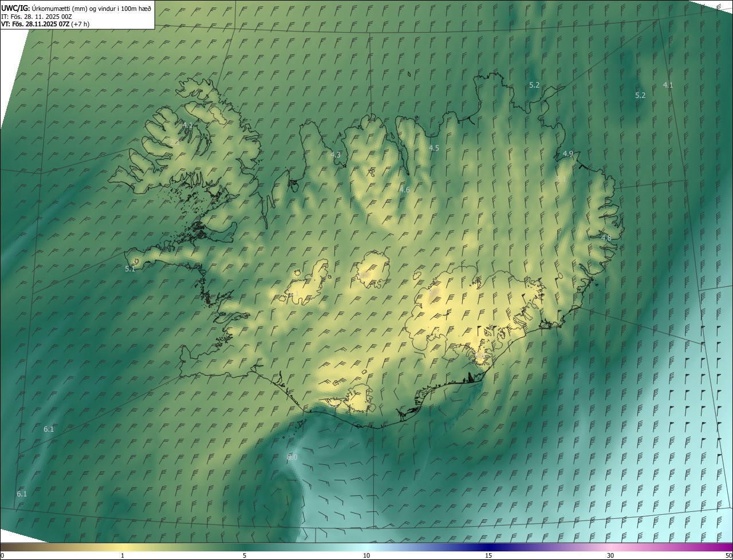Click the valid time 'VT: Fös. 28.11.2025 07Z (+7 h)'

click(45, 24)
